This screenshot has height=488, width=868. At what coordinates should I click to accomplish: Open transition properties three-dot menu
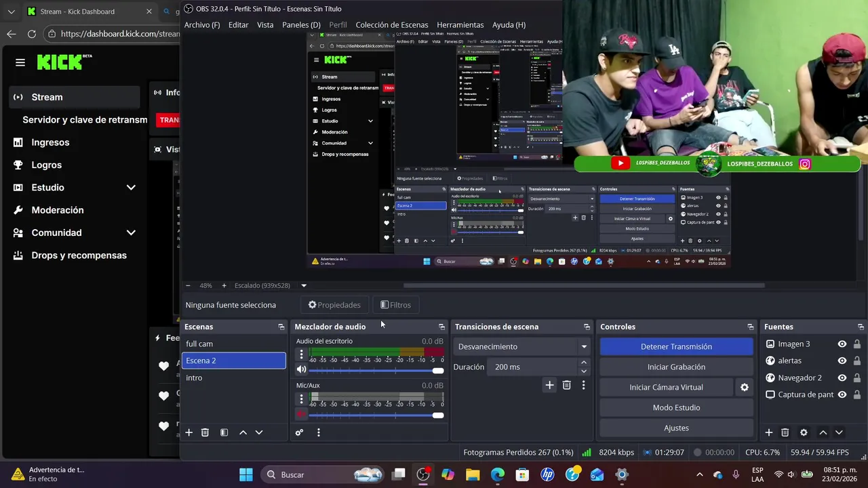tap(583, 385)
